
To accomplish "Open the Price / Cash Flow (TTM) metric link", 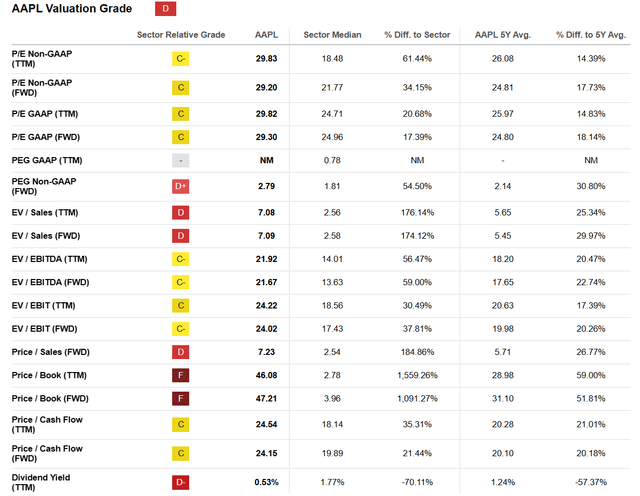I will (x=47, y=425).
